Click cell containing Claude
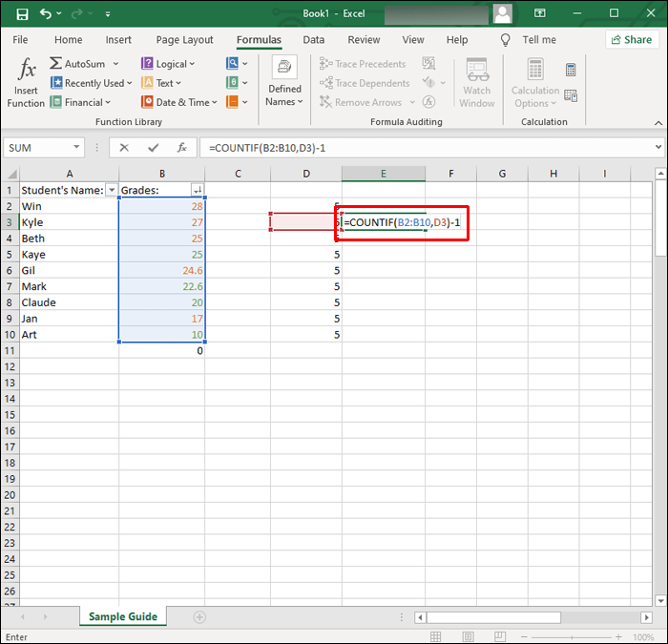Screen dimensions: 668x644 [x=70, y=302]
